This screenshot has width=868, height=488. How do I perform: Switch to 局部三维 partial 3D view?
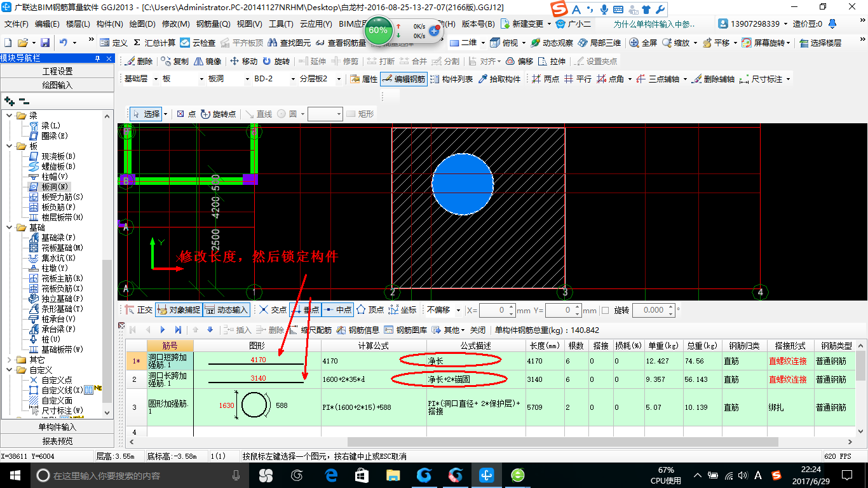point(599,43)
